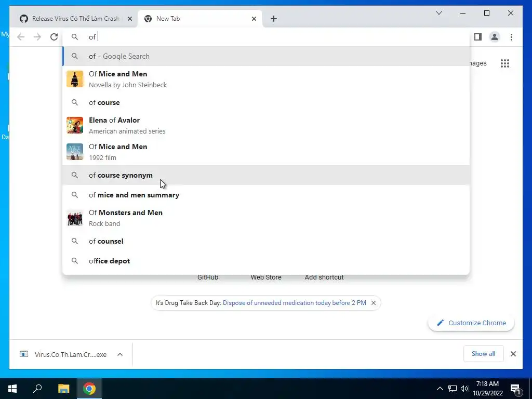
Task: Click the Chrome taskbar icon
Action: 89,389
